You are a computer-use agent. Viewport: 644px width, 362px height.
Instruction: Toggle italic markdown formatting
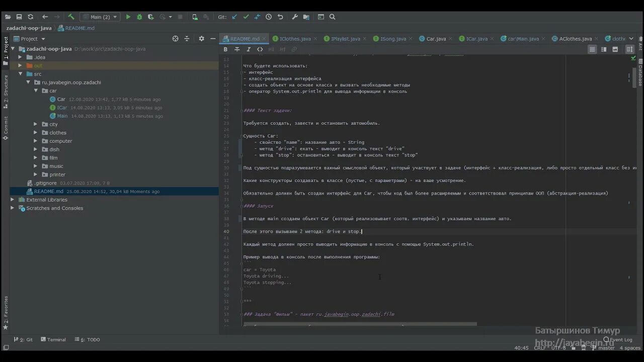tap(249, 49)
